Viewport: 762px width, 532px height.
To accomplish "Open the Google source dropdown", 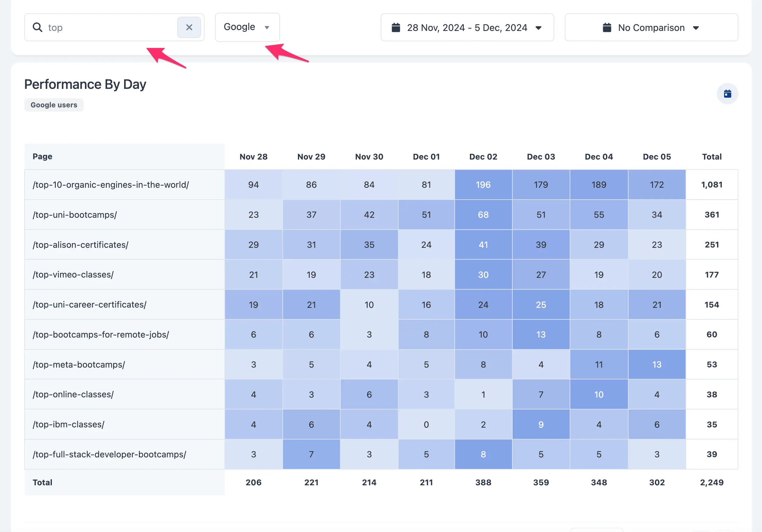I will point(247,27).
